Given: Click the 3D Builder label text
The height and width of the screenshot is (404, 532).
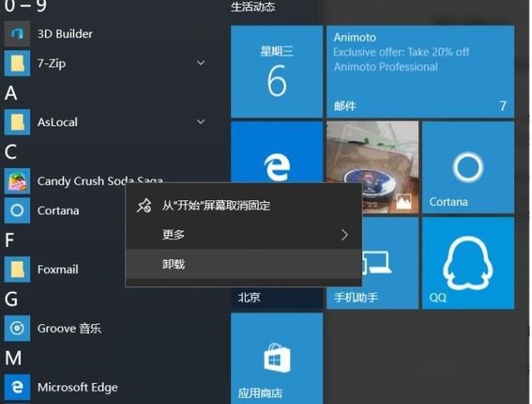Looking at the screenshot, I should pos(65,34).
